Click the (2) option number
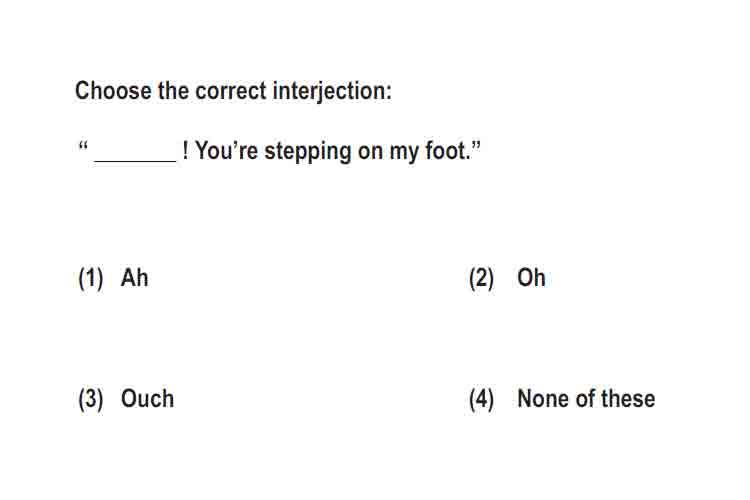 (x=482, y=278)
